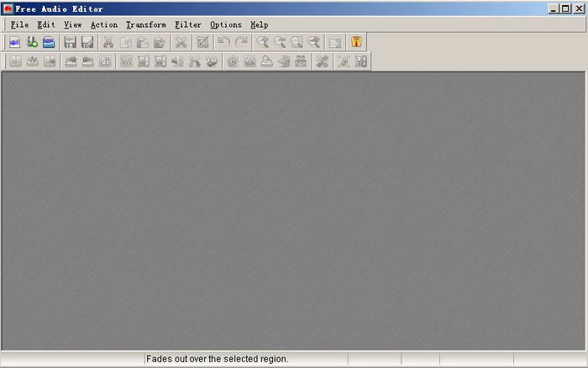Start recording with the microphone toolbar icon

coord(32,42)
